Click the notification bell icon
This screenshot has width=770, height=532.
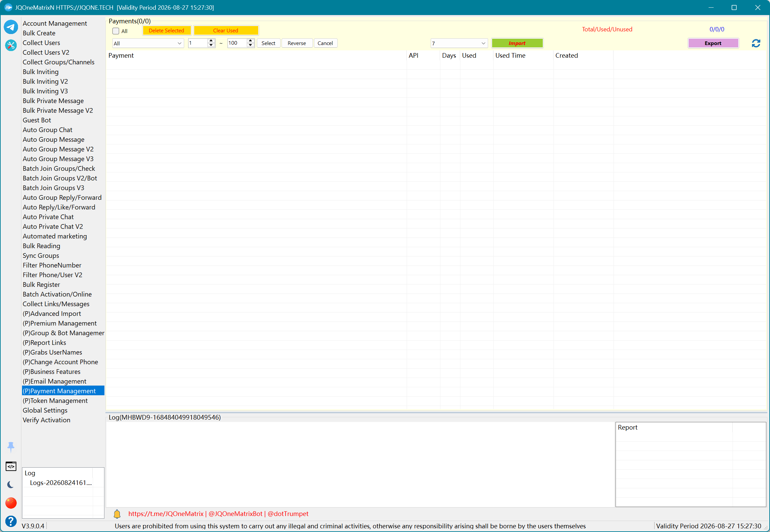tap(117, 514)
